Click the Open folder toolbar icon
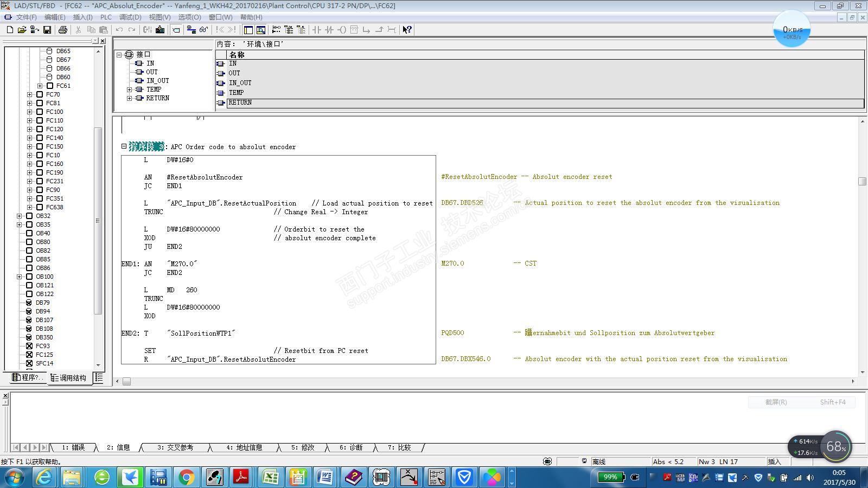The width and height of the screenshot is (868, 488). coord(22,30)
